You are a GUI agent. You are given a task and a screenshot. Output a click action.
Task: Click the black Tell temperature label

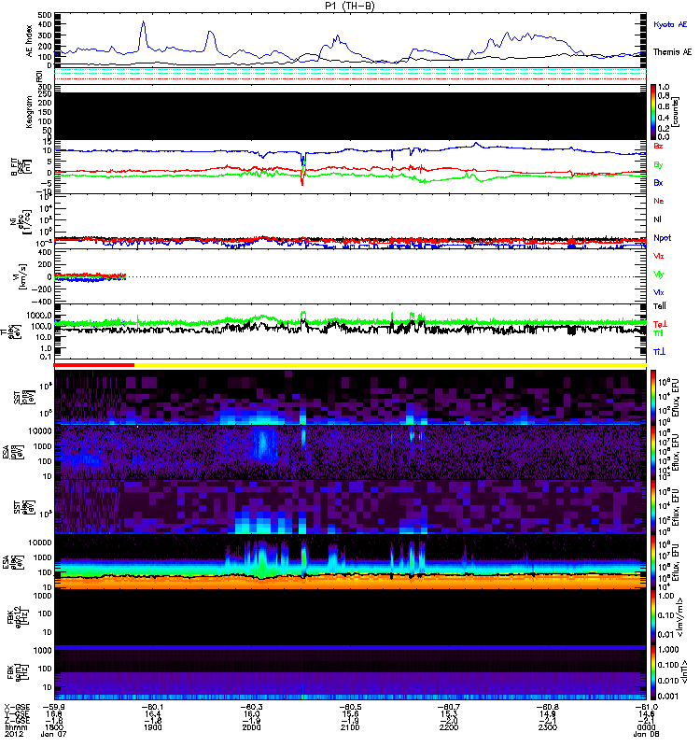click(x=660, y=306)
